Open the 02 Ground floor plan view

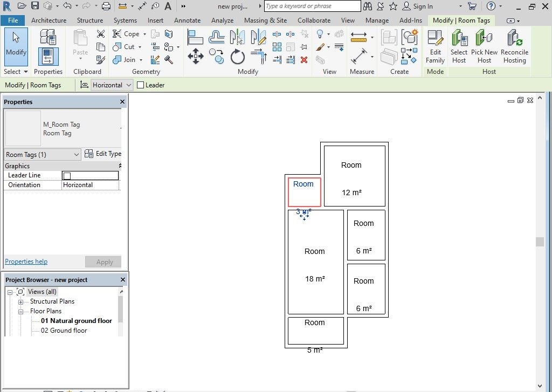(64, 331)
